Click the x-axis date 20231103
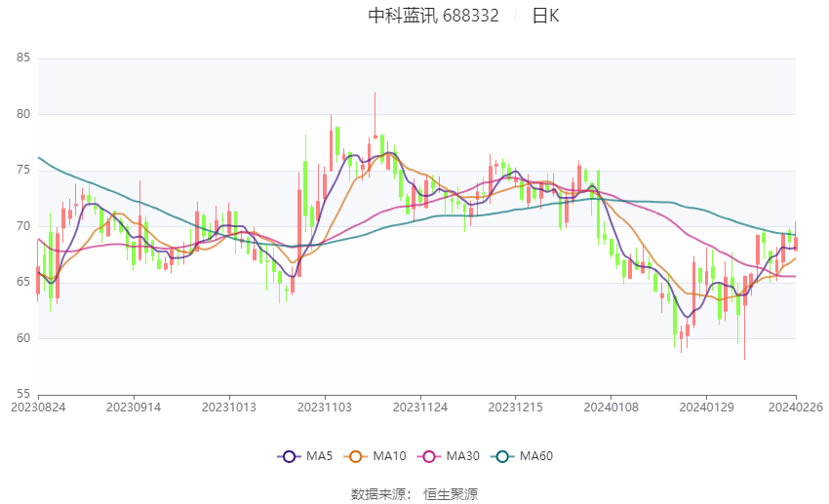Viewport: 829px width, 504px height. 325,407
